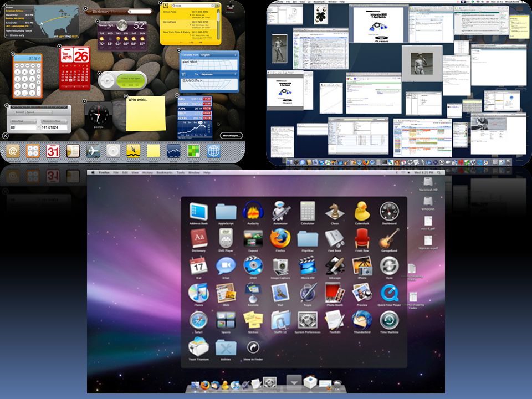Click the 'Write article..' sticky note
The width and height of the screenshot is (532, 399).
(146, 114)
